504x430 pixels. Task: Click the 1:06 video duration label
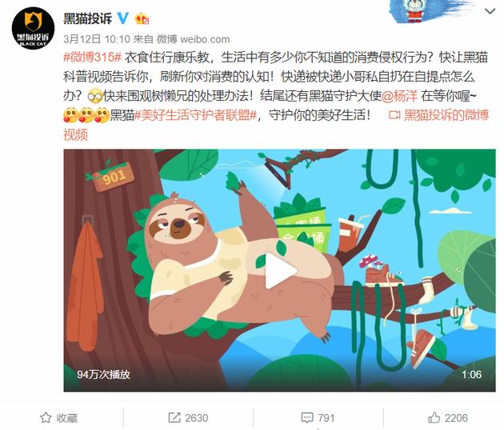coord(471,374)
